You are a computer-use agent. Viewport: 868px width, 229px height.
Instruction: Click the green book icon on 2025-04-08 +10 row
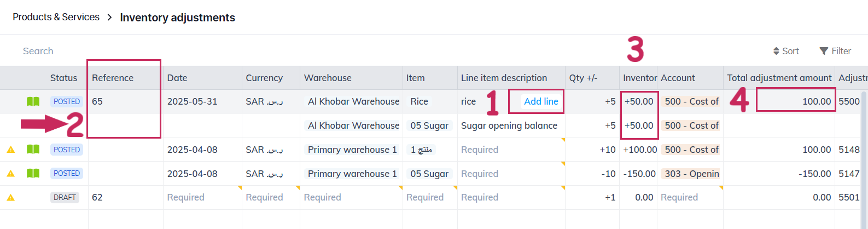[33, 150]
